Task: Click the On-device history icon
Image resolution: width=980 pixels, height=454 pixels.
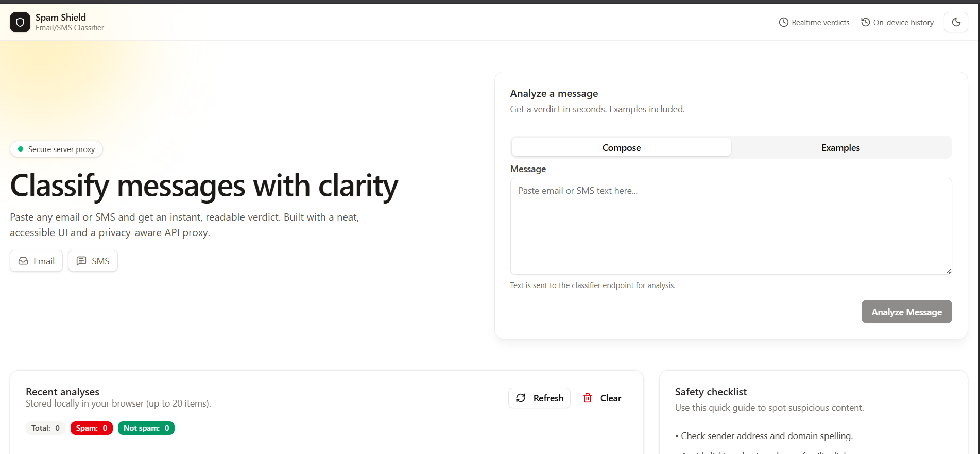Action: click(866, 22)
